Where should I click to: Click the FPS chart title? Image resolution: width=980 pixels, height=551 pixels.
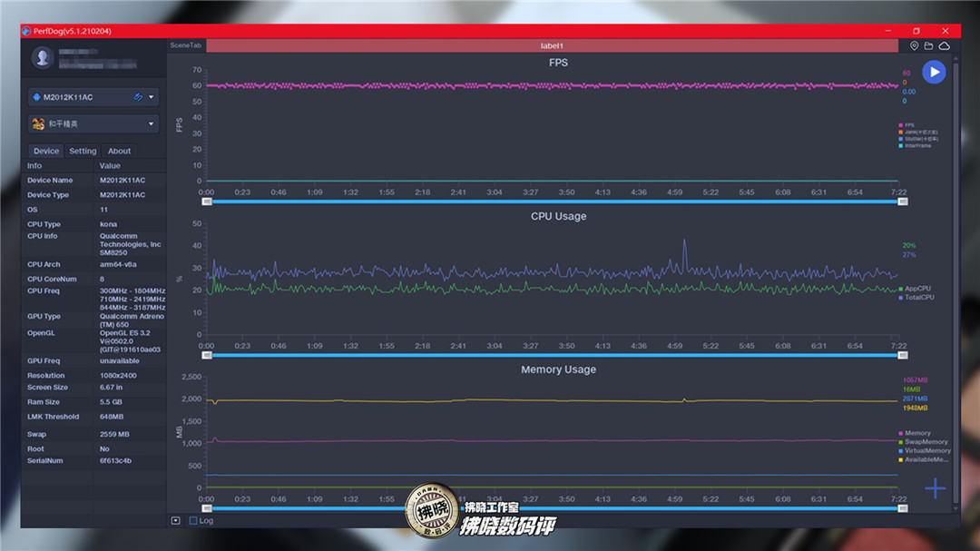[558, 63]
